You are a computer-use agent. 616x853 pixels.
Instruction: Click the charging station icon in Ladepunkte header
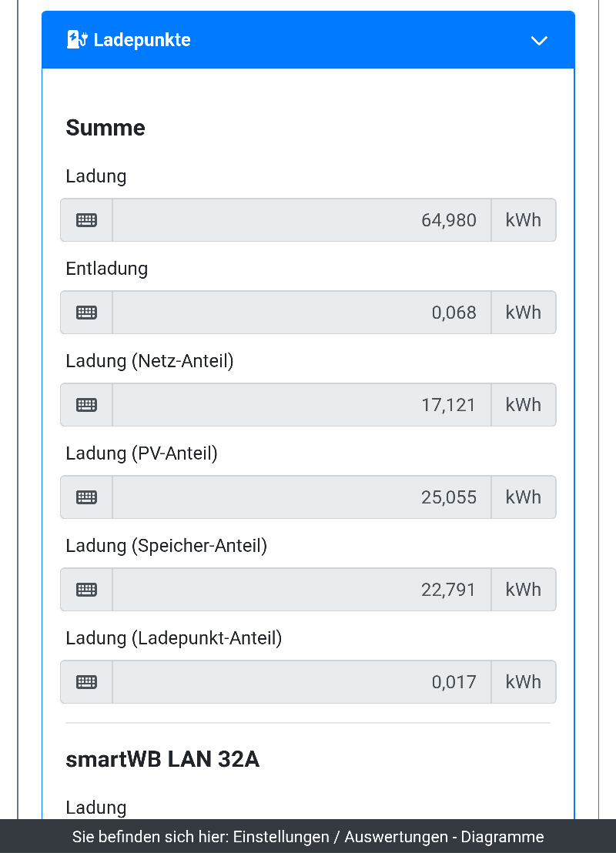76,40
